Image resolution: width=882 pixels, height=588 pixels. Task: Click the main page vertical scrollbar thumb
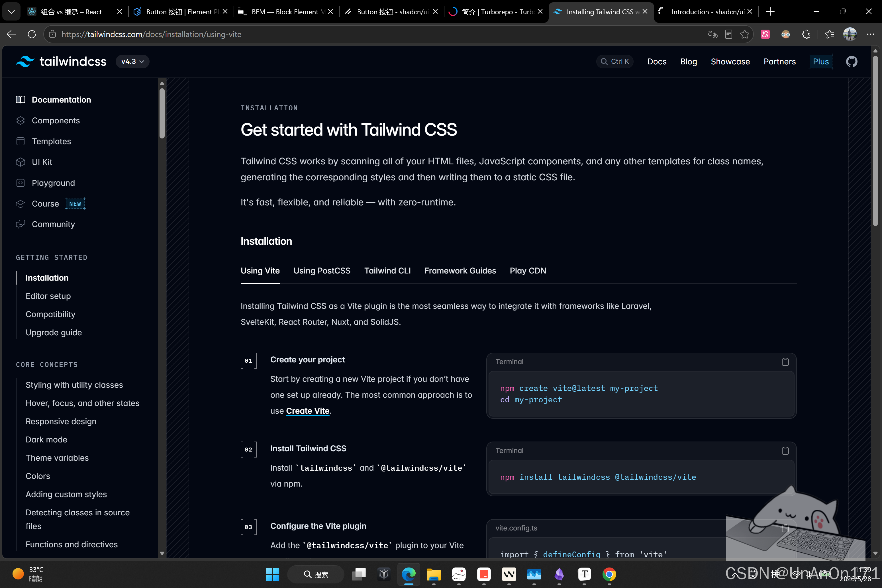pos(875,141)
